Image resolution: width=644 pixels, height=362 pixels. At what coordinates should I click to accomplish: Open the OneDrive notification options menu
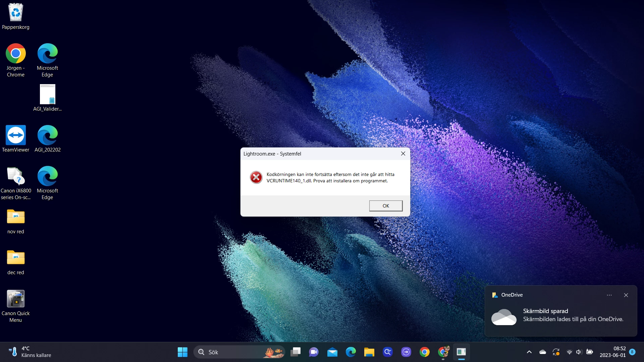pos(609,295)
